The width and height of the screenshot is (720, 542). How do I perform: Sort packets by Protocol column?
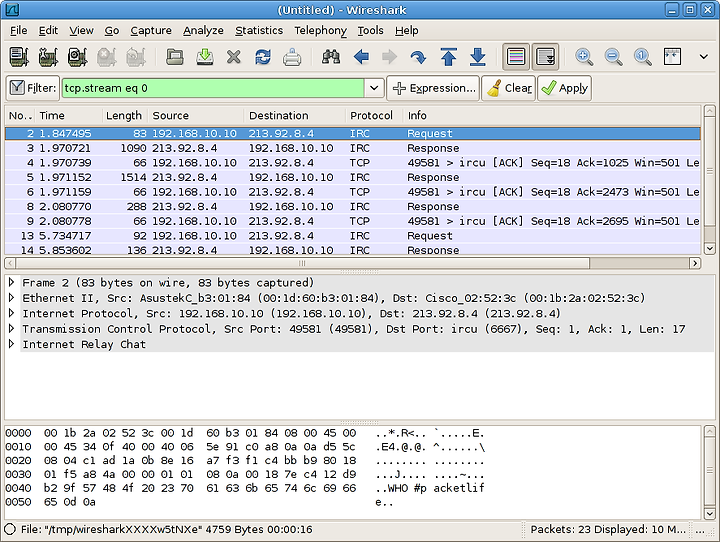pyautogui.click(x=374, y=115)
